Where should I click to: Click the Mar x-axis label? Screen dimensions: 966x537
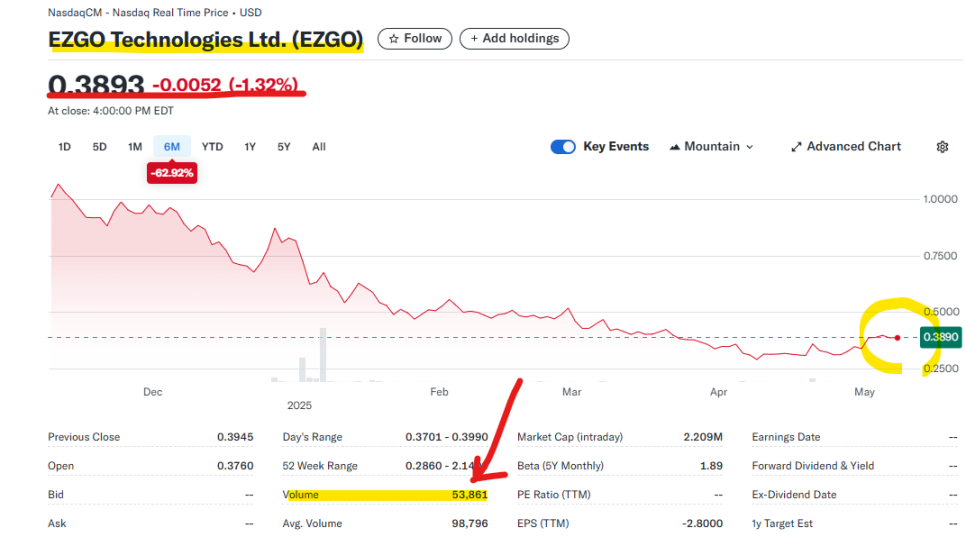(572, 392)
